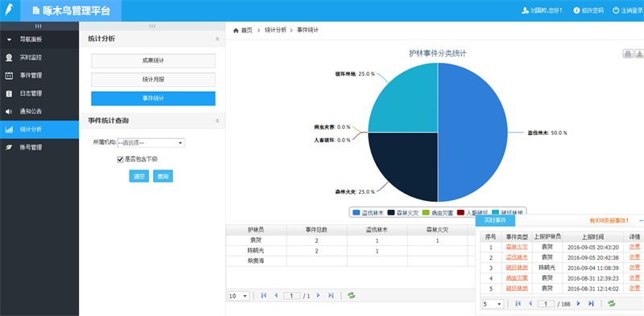Select 事件管理 in sidebar menu
The width and height of the screenshot is (644, 316).
tap(31, 76)
